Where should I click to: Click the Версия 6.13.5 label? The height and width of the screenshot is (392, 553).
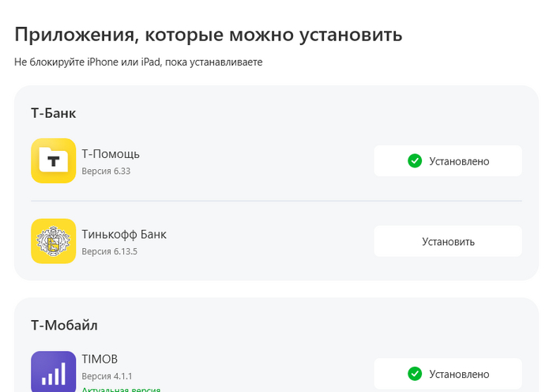point(109,251)
